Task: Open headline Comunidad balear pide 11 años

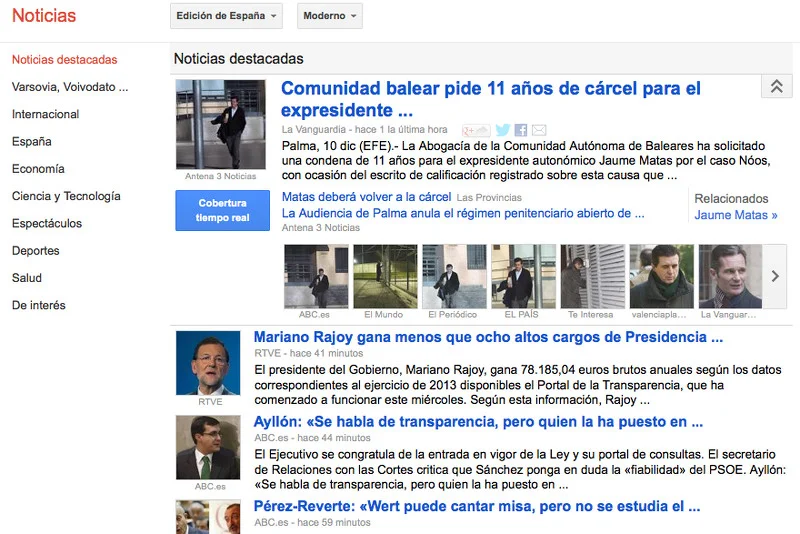Action: click(x=491, y=99)
